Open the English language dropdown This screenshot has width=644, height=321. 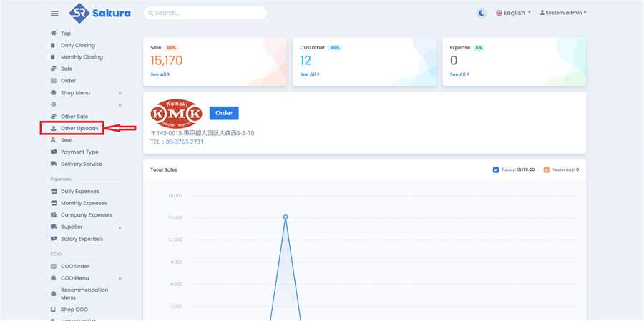pos(513,13)
